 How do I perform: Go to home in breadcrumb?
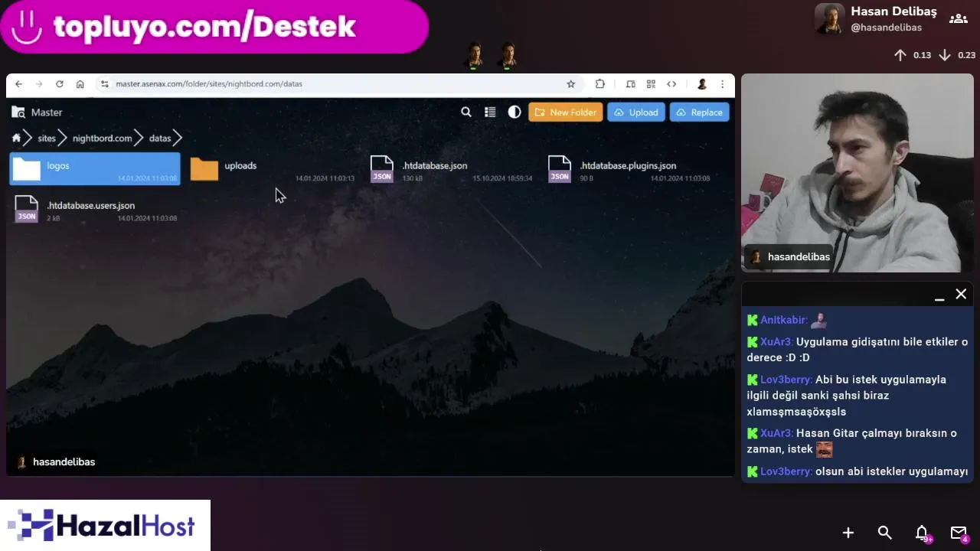(x=16, y=139)
